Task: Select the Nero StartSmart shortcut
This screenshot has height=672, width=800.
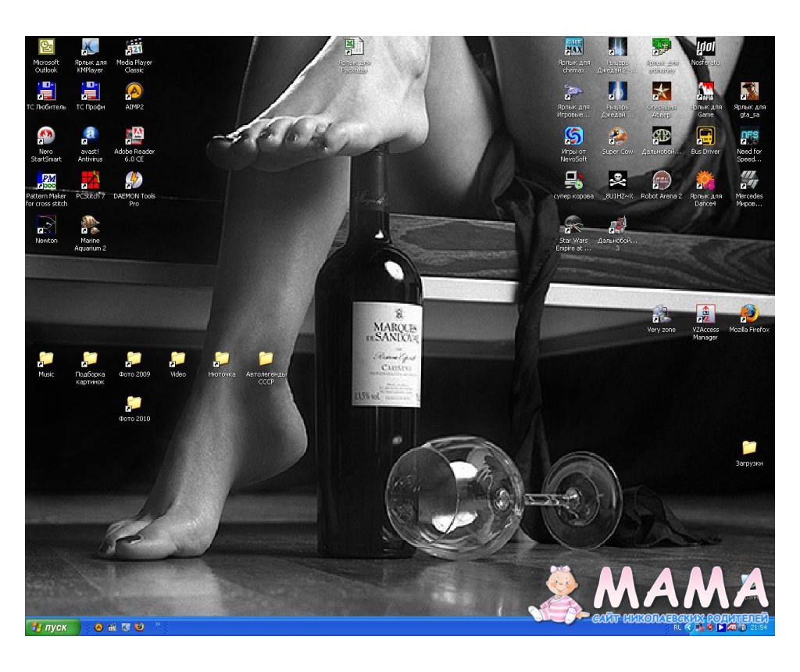Action: [46, 137]
